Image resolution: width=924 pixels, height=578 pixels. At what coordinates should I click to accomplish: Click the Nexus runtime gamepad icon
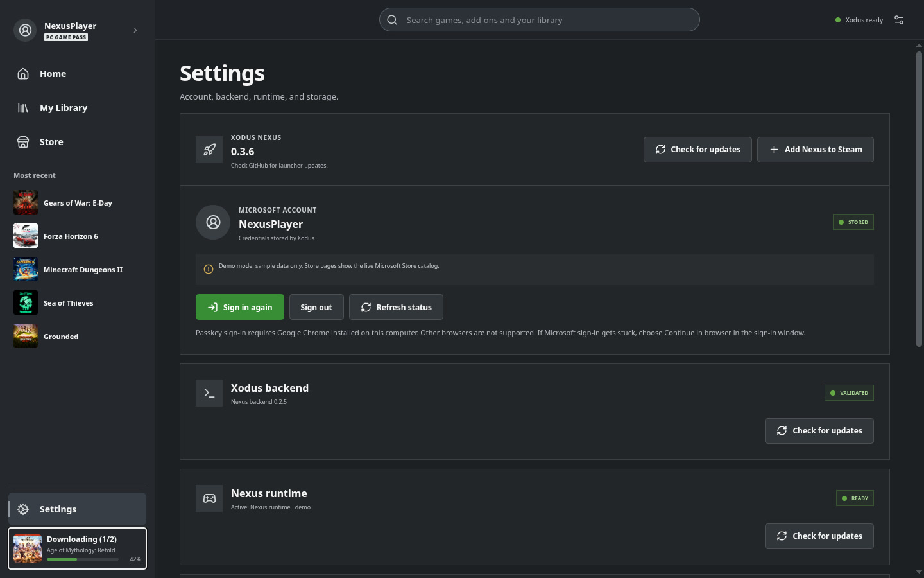(209, 498)
